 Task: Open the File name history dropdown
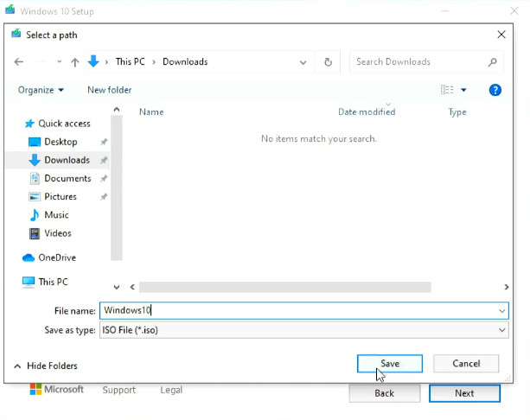501,310
